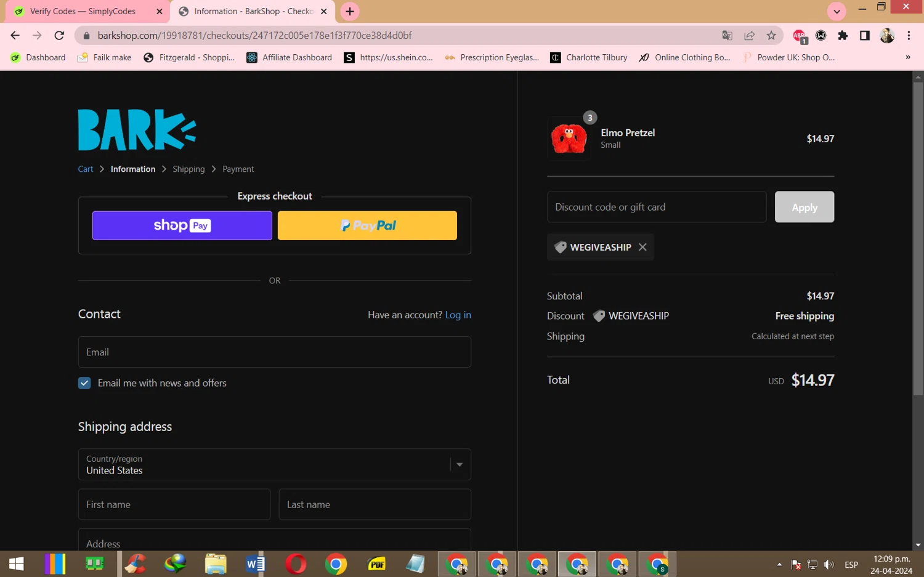Go to Cart in the breadcrumb
Screen dimensions: 924x577
[x=86, y=169]
